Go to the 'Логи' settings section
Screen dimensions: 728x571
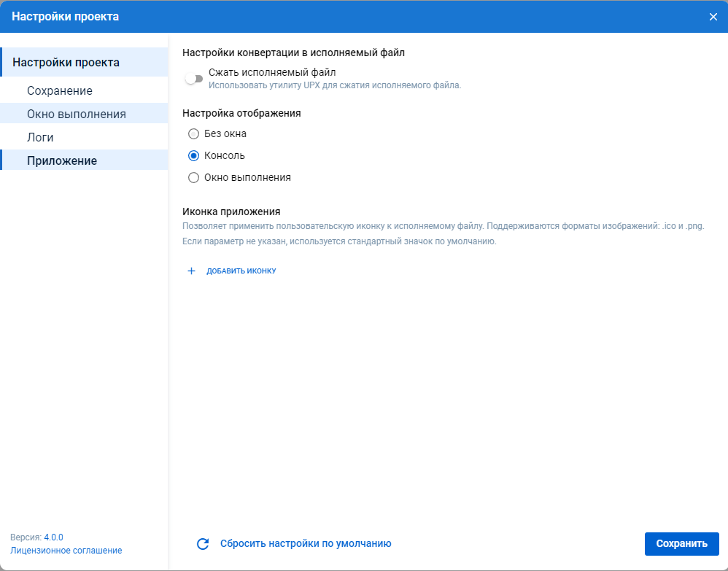84,137
